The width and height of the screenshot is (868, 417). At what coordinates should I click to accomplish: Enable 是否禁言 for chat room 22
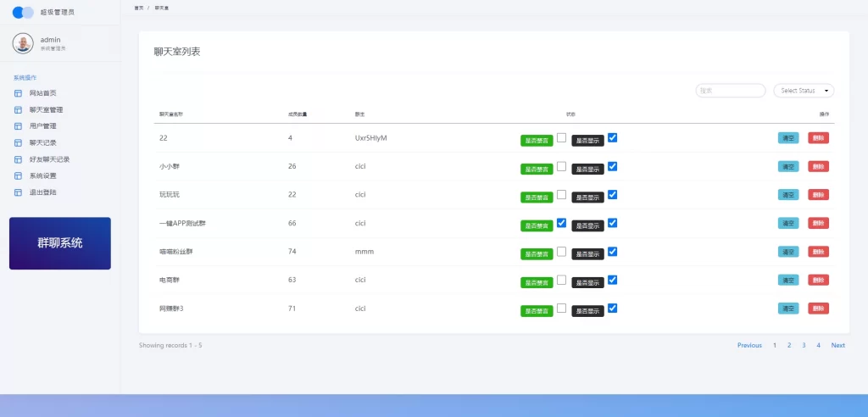point(561,137)
